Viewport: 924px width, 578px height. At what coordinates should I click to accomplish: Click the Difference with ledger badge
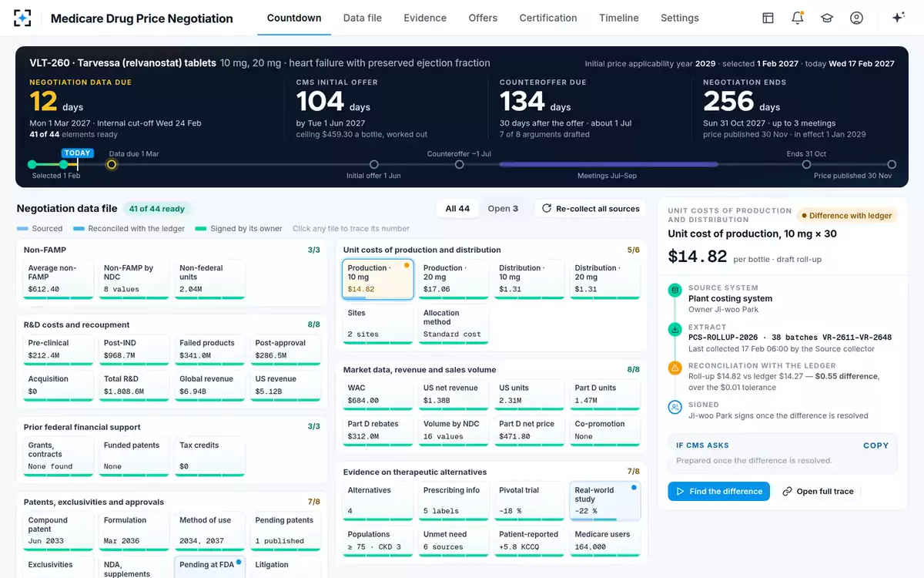(x=847, y=216)
